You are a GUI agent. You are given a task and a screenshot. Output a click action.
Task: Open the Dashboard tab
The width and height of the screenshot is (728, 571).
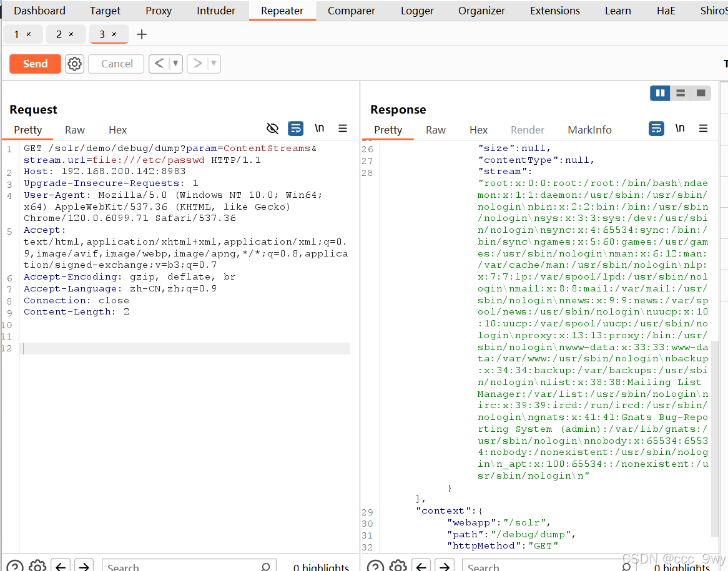(x=39, y=11)
